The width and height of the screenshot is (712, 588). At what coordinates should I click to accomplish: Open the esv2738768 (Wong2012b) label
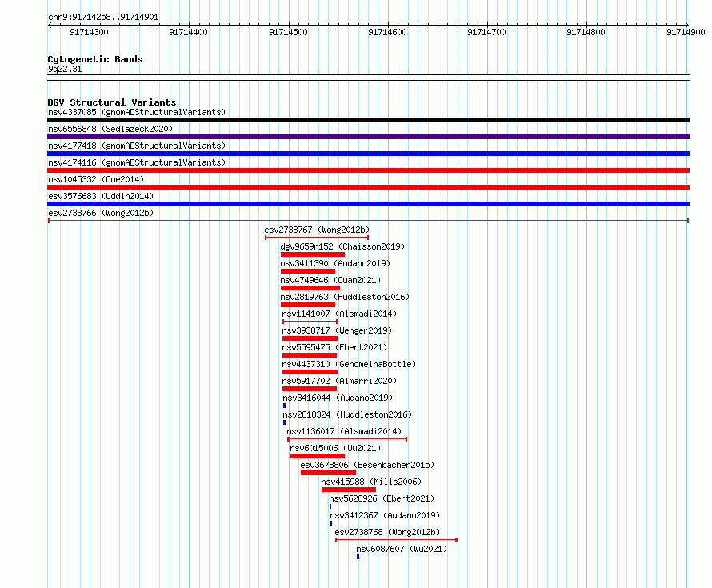coord(387,532)
